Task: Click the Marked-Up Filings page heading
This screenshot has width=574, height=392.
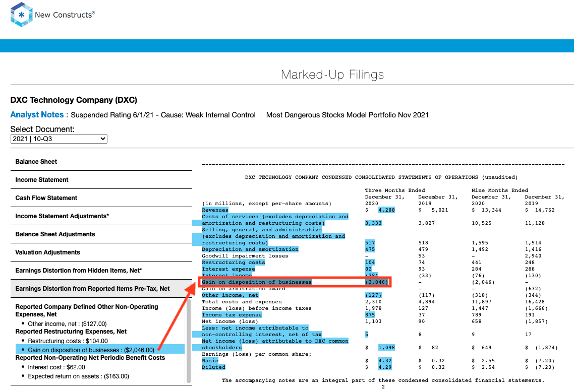Action: tap(332, 75)
